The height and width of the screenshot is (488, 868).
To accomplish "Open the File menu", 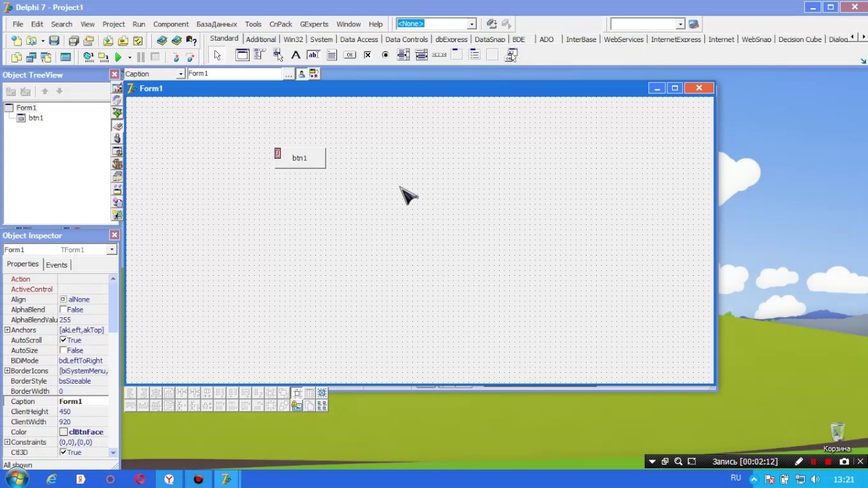I will click(18, 24).
